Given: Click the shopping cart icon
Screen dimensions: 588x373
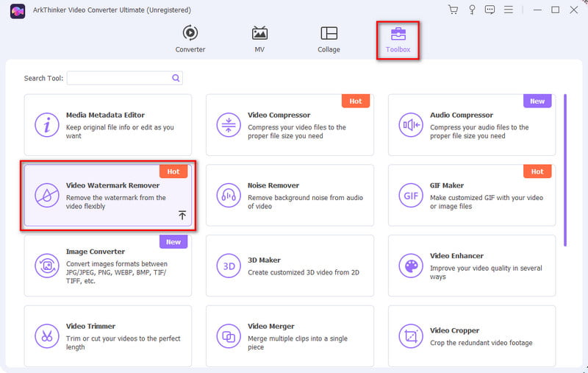Looking at the screenshot, I should point(453,10).
